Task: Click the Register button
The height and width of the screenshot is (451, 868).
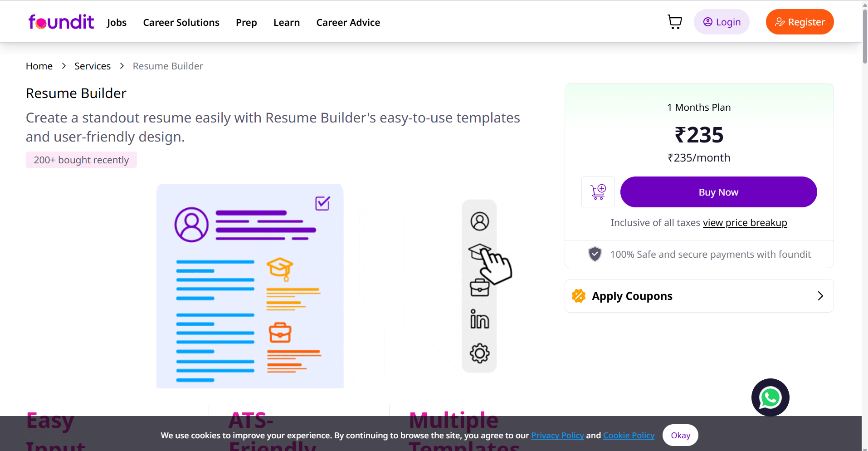Action: coord(800,22)
